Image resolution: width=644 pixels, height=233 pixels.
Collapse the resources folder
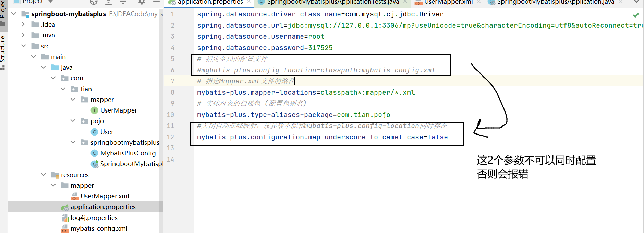pyautogui.click(x=43, y=175)
